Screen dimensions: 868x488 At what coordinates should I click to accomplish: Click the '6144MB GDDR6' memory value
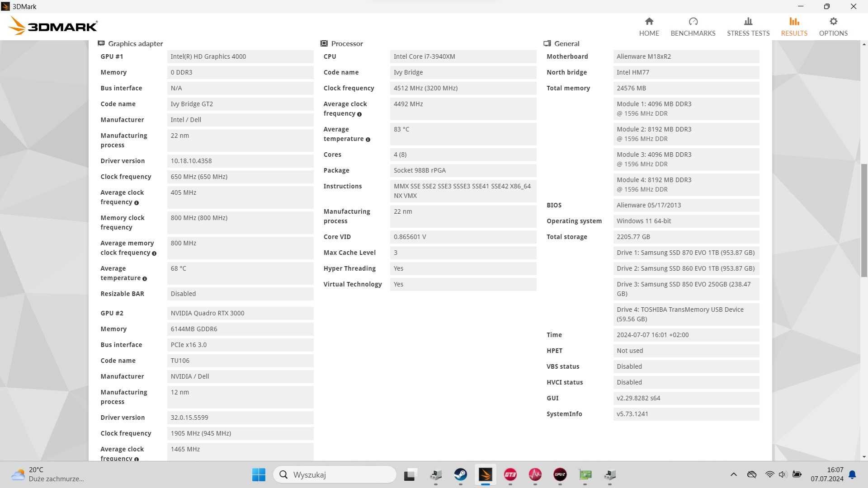[240, 329]
